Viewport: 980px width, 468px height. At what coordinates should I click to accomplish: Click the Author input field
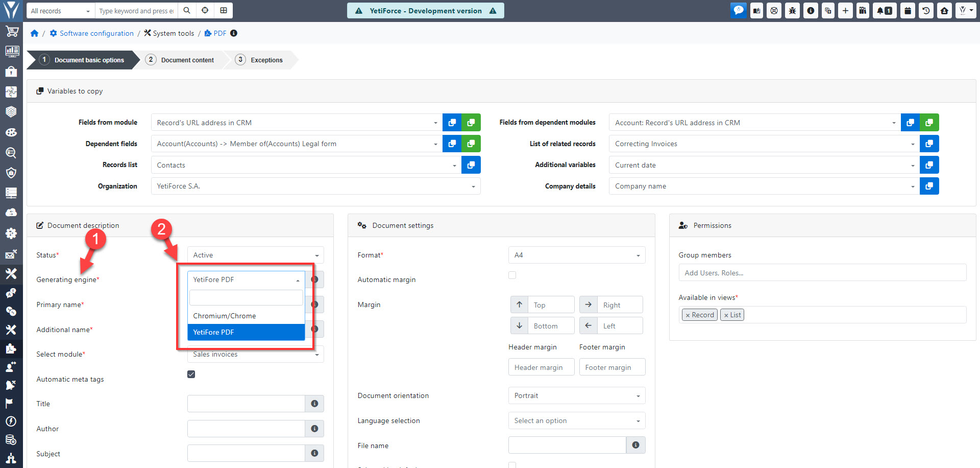[246, 429]
